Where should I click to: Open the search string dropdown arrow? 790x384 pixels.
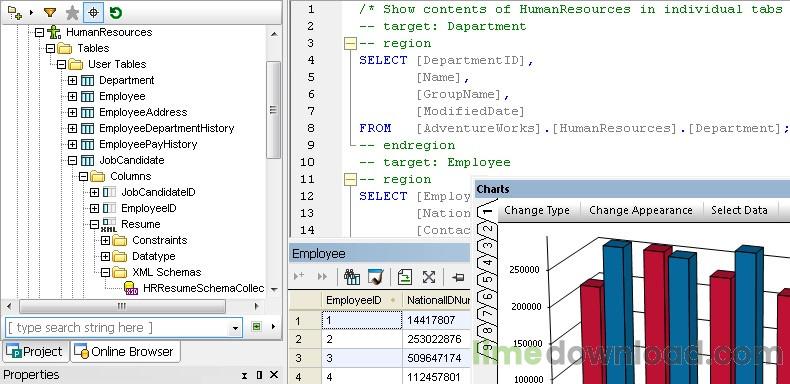(x=235, y=328)
